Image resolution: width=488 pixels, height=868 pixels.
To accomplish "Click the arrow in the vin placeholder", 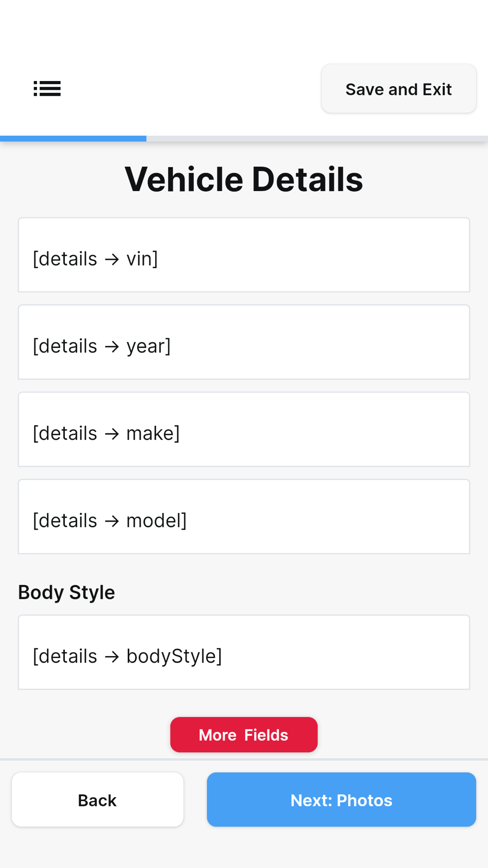I will 112,259.
